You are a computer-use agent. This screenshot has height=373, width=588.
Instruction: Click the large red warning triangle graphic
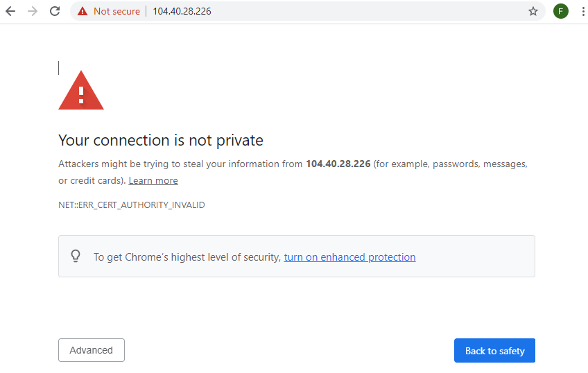click(x=81, y=90)
